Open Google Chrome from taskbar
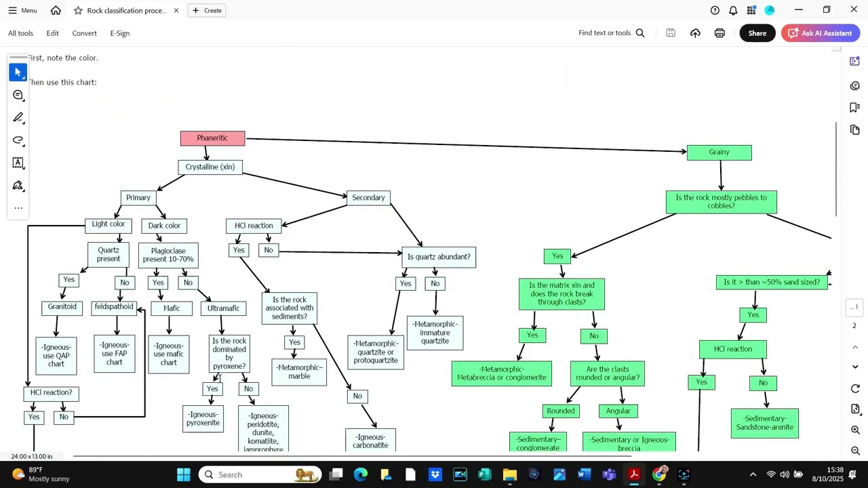Screen dimensions: 868x488 coord(659,474)
